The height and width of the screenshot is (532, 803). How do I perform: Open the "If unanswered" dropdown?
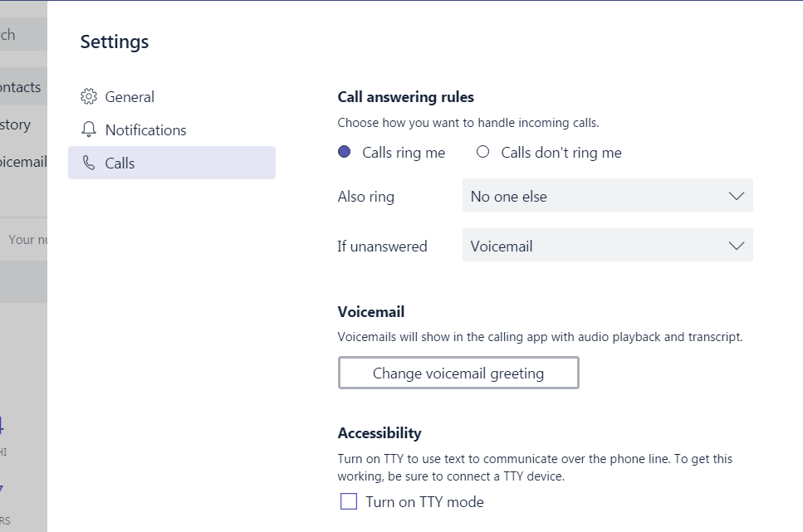point(607,246)
